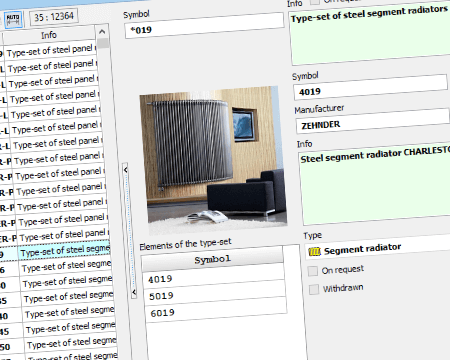Enable the On request checkbox
The width and height of the screenshot is (450, 360).
[313, 271]
